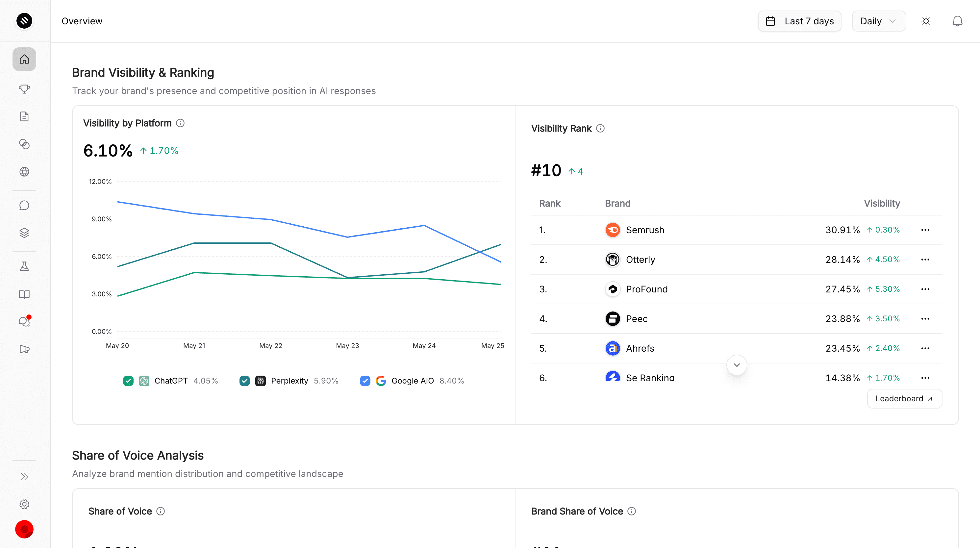Viewport: 980px width, 548px height.
Task: Open the Home overview sidebar icon
Action: pos(24,59)
